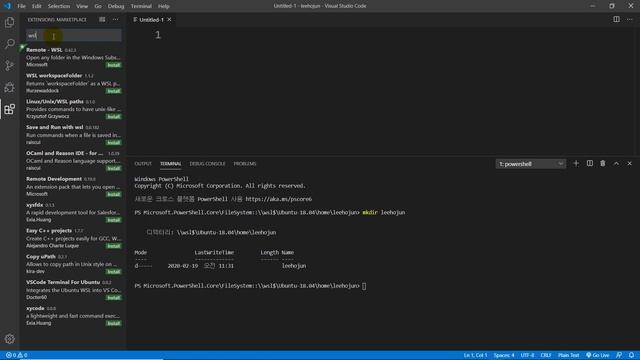Change indentation via Spaces: 4
This screenshot has height=360, width=640.
pyautogui.click(x=504, y=355)
